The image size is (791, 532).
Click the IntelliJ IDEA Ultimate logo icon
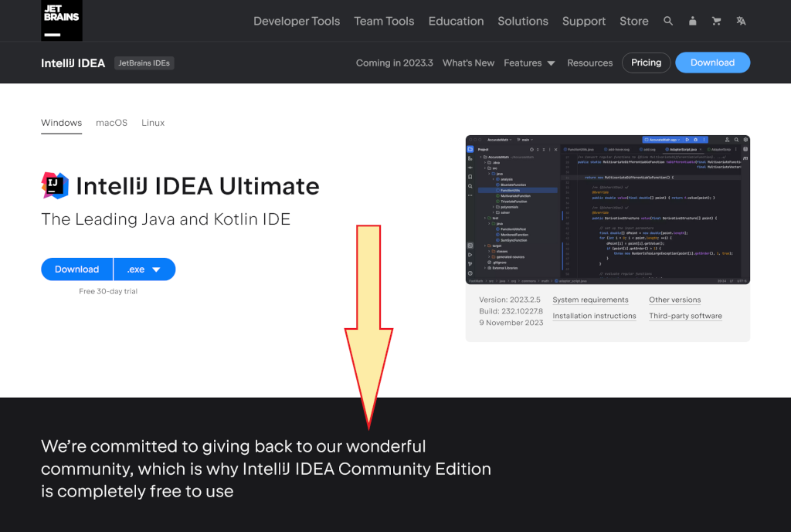pos(55,185)
